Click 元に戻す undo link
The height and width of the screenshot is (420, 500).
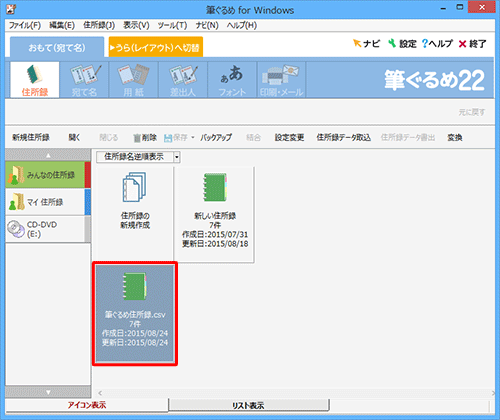(x=472, y=112)
